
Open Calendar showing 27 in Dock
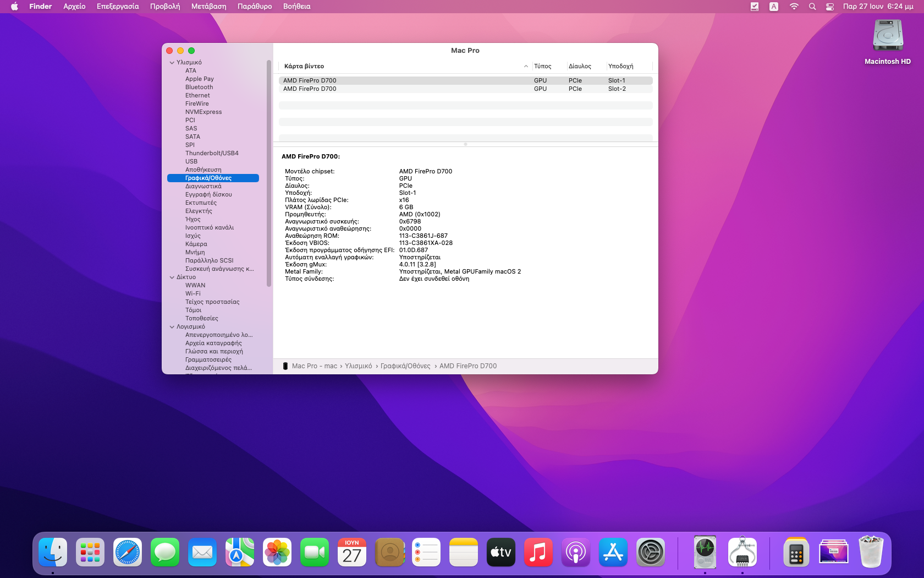click(x=352, y=552)
